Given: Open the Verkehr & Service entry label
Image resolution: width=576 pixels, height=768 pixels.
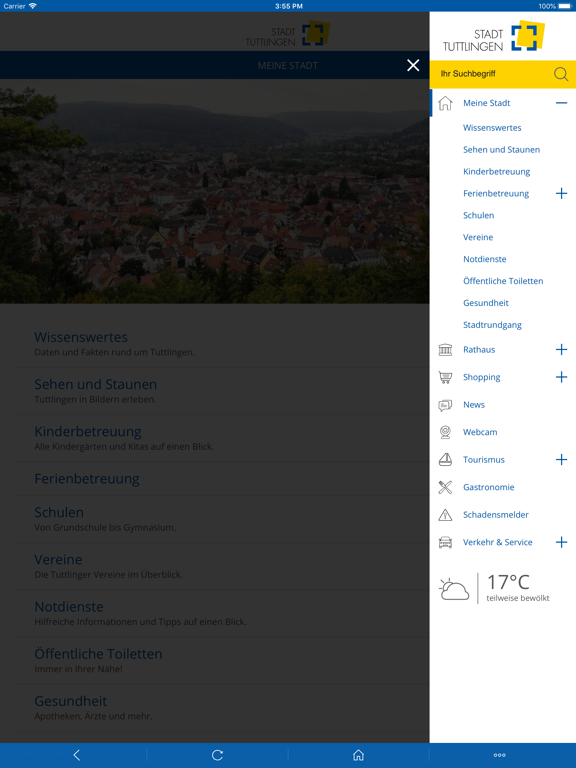Looking at the screenshot, I should (x=498, y=542).
